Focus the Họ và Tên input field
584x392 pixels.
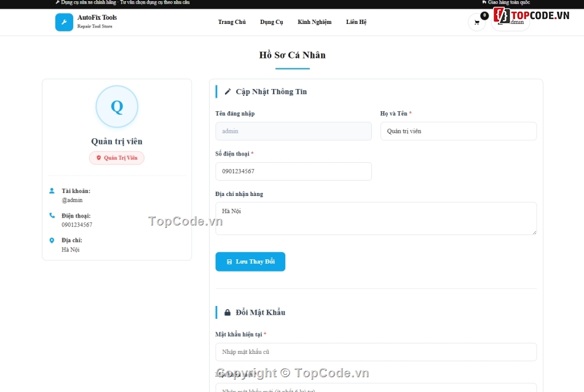click(x=459, y=131)
